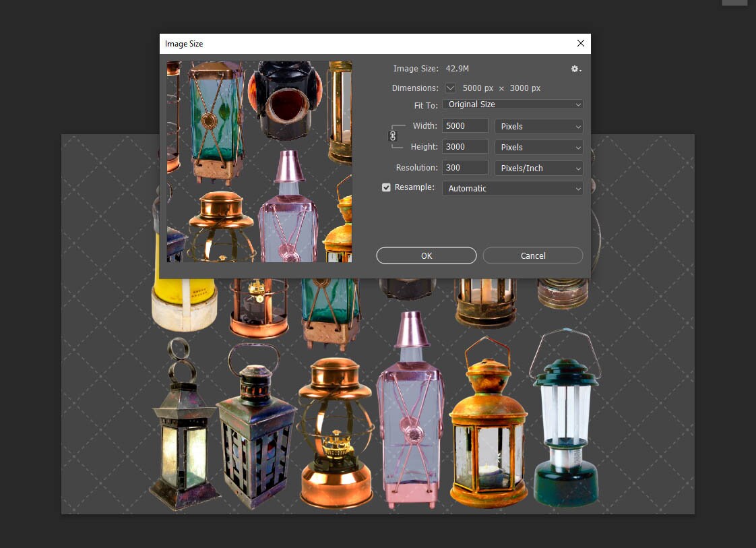
Task: Select the Width value field showing 5000
Action: point(465,125)
